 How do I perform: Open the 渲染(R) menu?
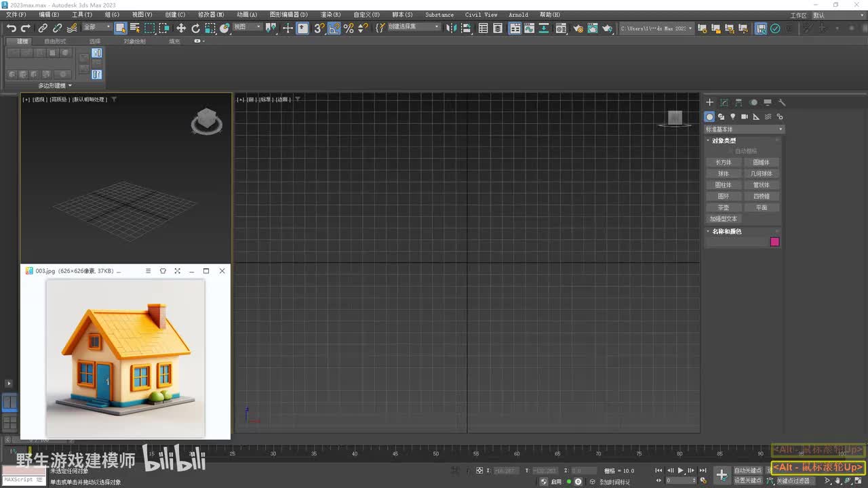[x=330, y=14]
